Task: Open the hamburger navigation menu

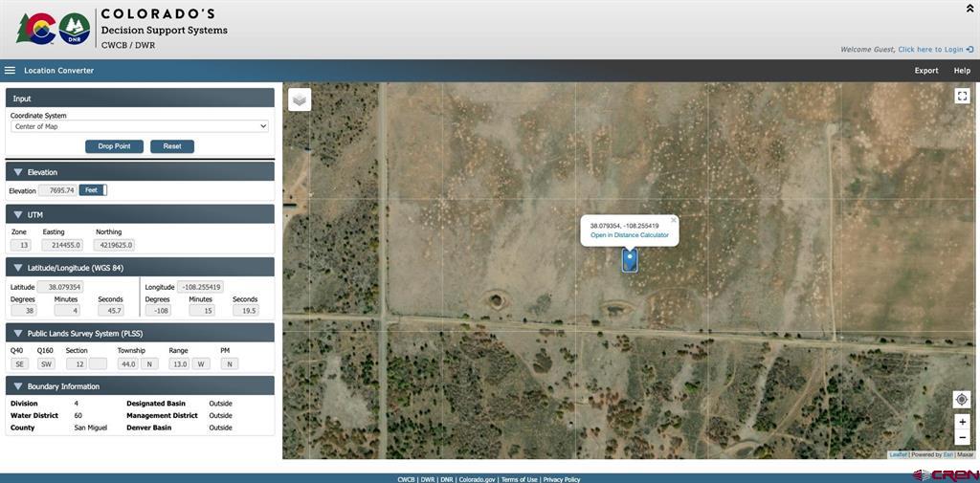Action: (10, 70)
